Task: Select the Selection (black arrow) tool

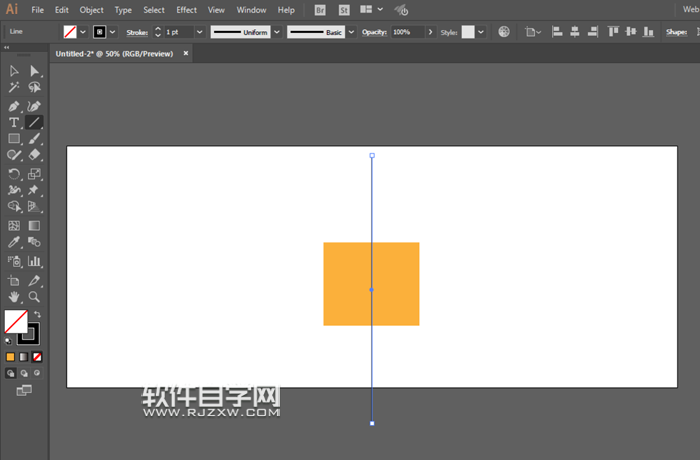Action: (14, 71)
